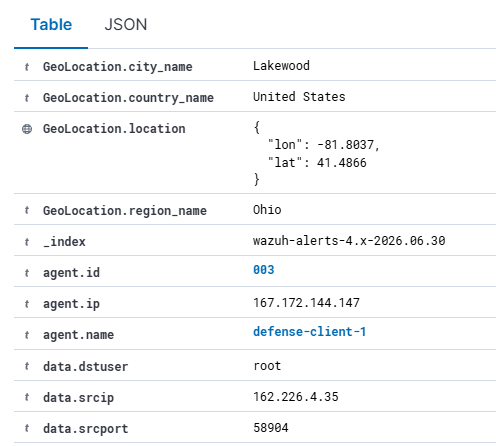Click the city value Lakewood
Image resolution: width=496 pixels, height=446 pixels.
point(281,66)
